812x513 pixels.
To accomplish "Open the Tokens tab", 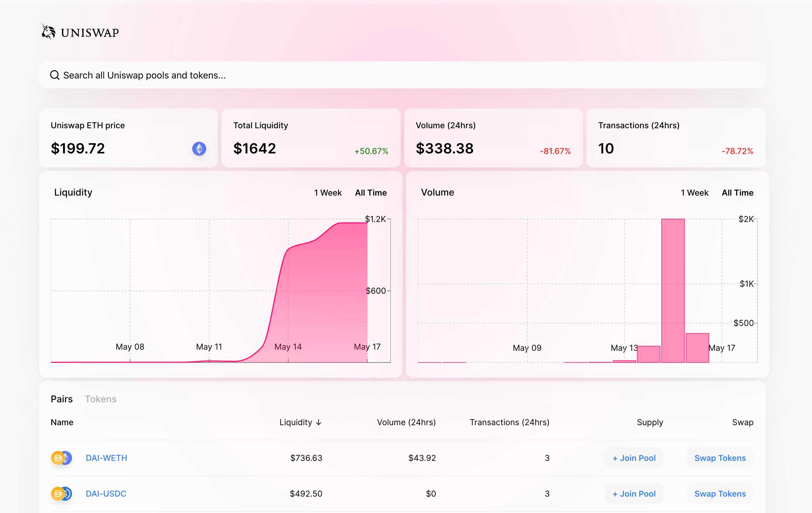I will (x=100, y=399).
